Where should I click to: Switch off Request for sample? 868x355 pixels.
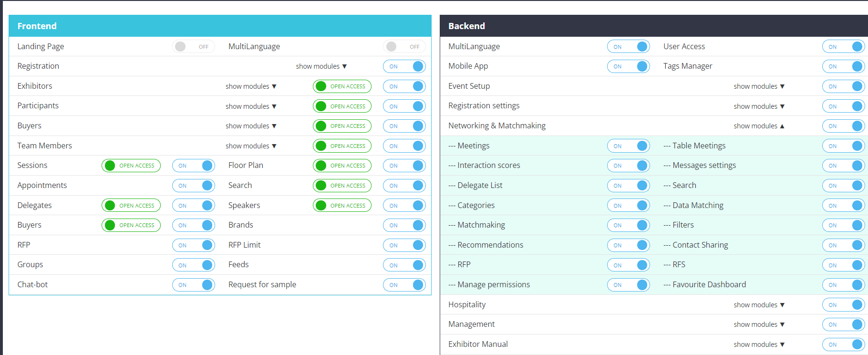[404, 285]
